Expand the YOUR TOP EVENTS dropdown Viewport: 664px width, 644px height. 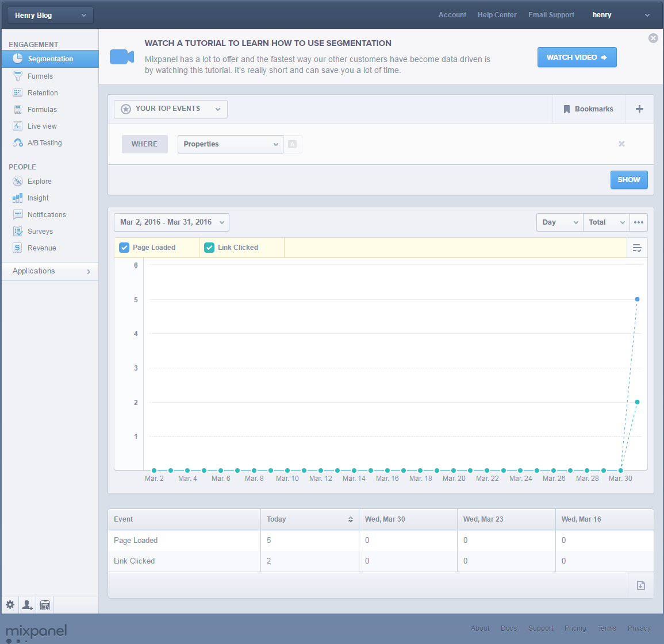171,109
